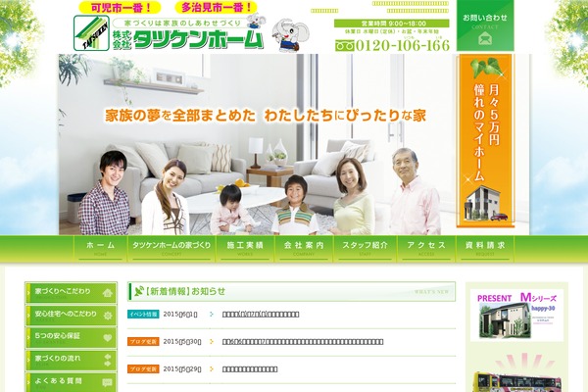Click phone number 0120-106-166
588x392 pixels.
[403, 45]
